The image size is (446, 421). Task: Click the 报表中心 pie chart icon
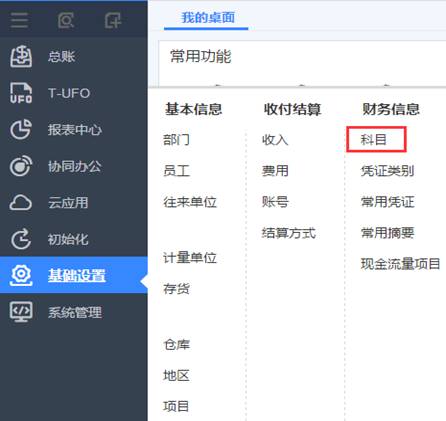[x=21, y=129]
